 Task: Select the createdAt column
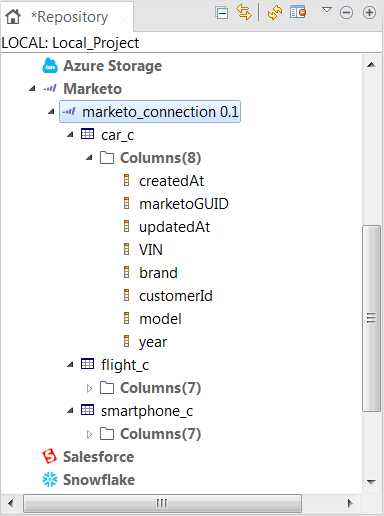(171, 181)
